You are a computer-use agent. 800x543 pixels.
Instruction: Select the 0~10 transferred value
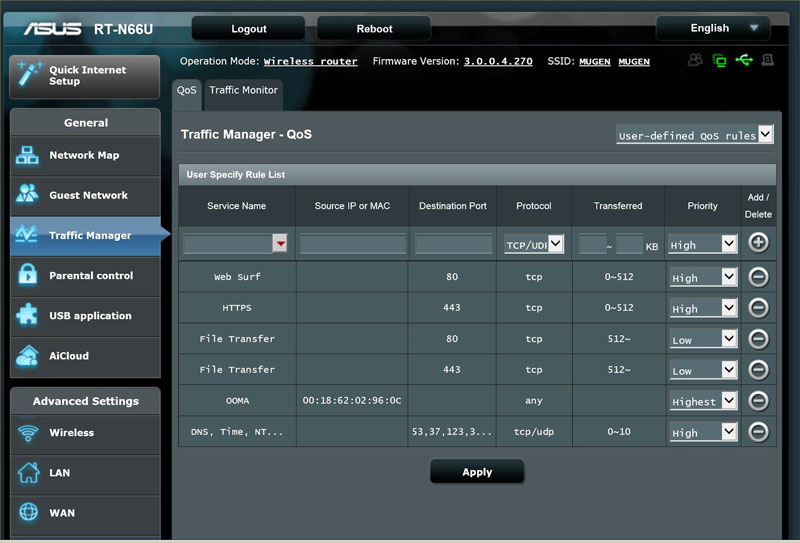pos(618,432)
